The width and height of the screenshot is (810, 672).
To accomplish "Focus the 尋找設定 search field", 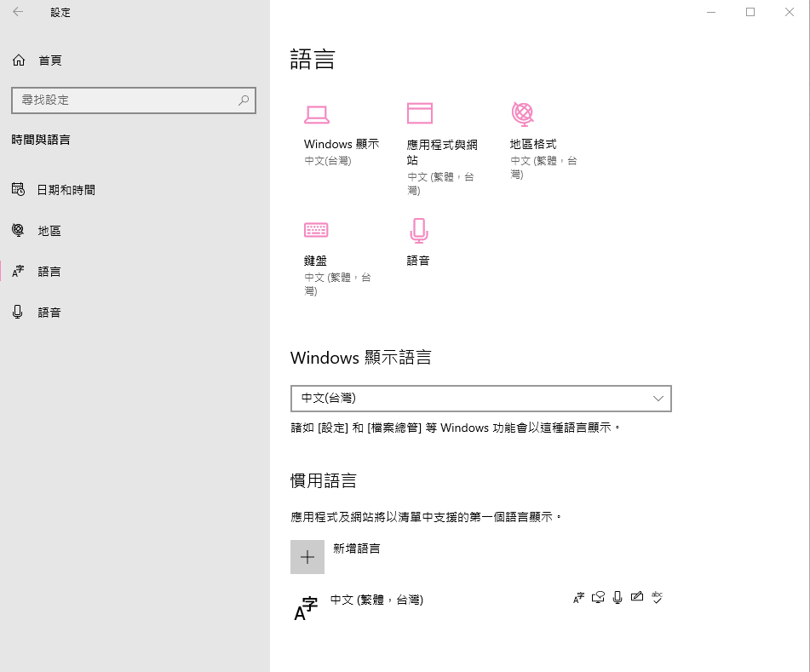I will click(x=134, y=101).
